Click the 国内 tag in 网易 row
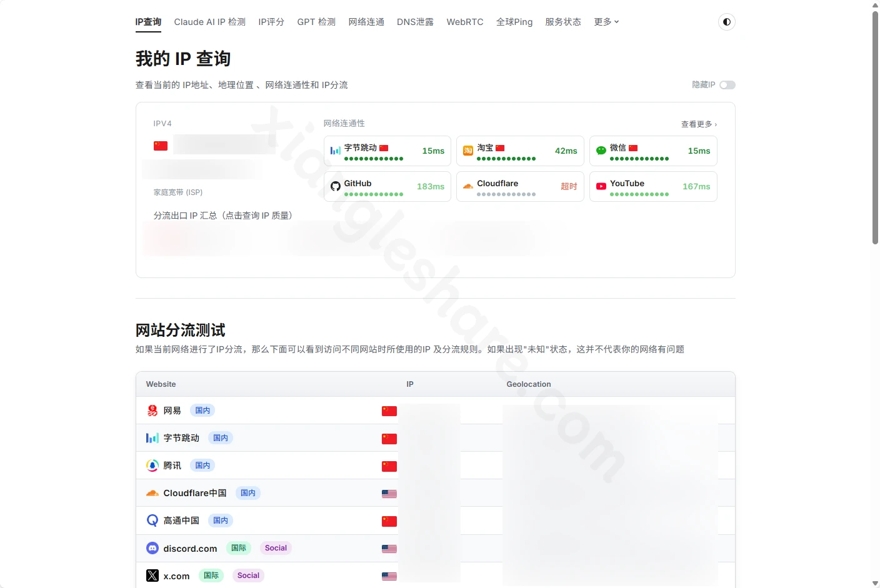 [202, 411]
